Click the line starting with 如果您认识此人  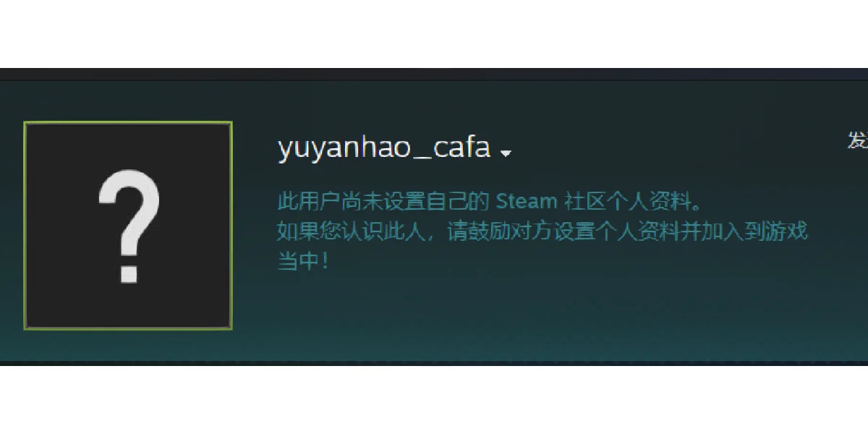click(x=542, y=231)
